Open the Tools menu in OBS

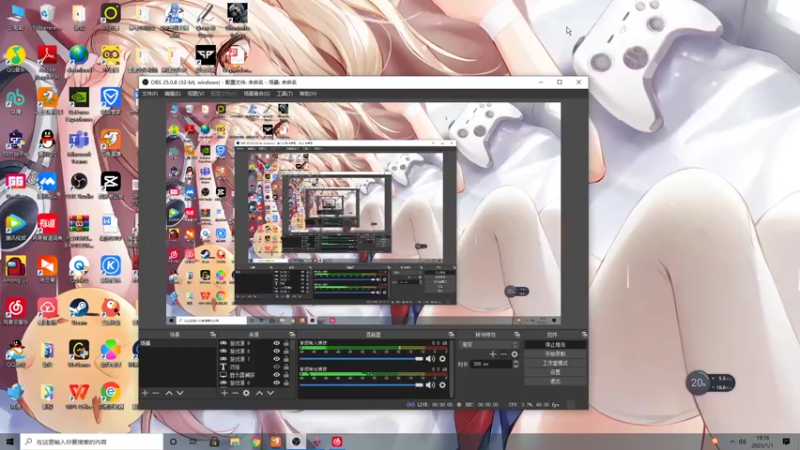click(284, 94)
